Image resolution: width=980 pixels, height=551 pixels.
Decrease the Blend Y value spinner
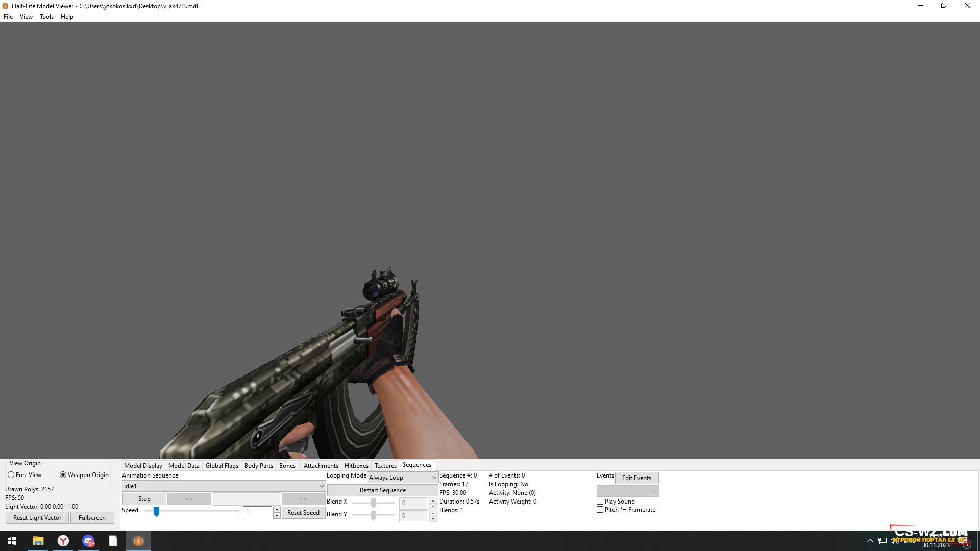pyautogui.click(x=433, y=519)
